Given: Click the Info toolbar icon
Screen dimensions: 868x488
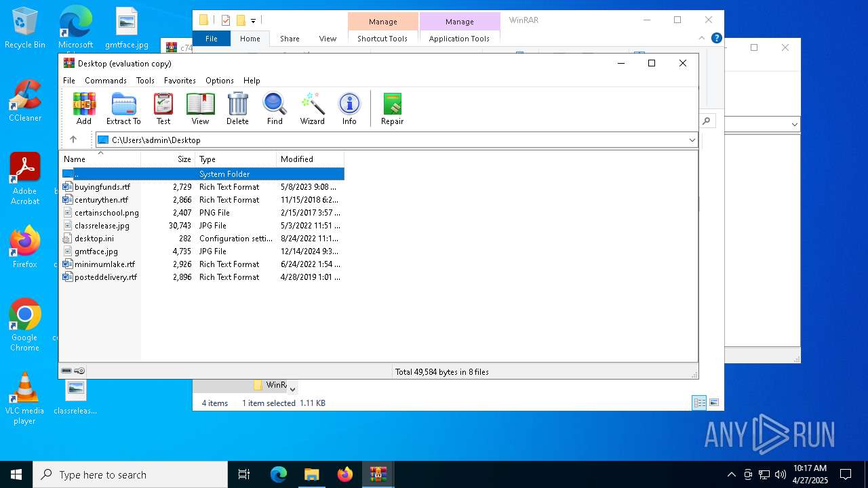Looking at the screenshot, I should (x=349, y=109).
